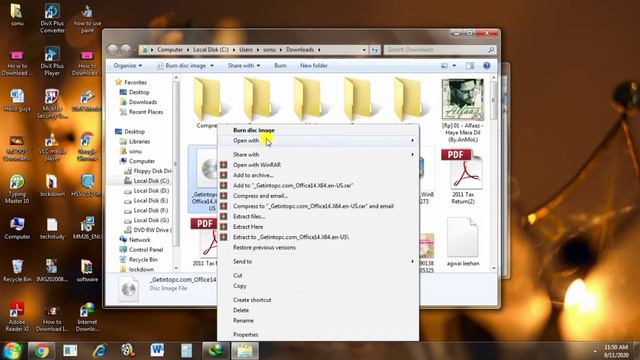640x360 pixels.
Task: Expand the Burn disc image toolbar dropdown
Action: click(212, 66)
